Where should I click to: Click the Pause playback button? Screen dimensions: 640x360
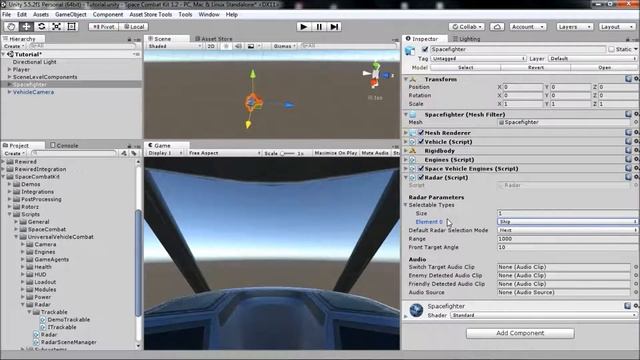(x=319, y=27)
